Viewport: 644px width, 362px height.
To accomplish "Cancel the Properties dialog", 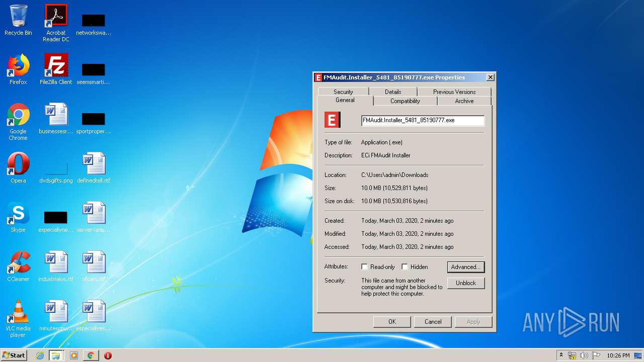I will (433, 322).
